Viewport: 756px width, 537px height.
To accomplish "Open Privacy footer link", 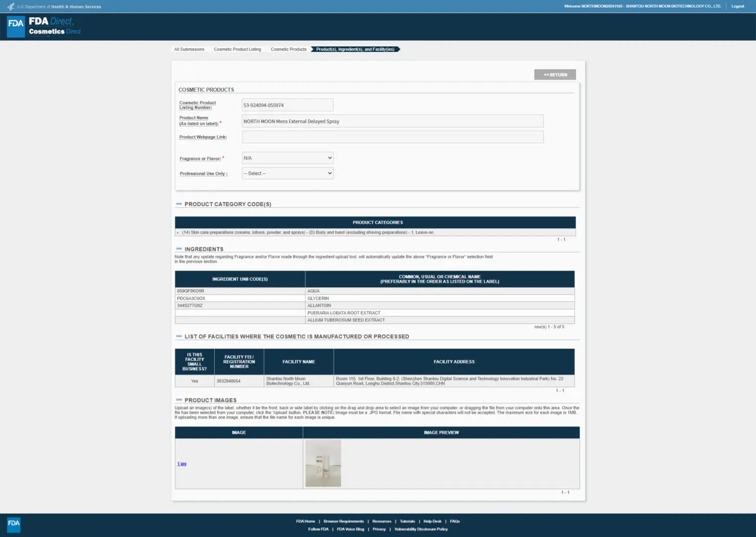I will [379, 529].
